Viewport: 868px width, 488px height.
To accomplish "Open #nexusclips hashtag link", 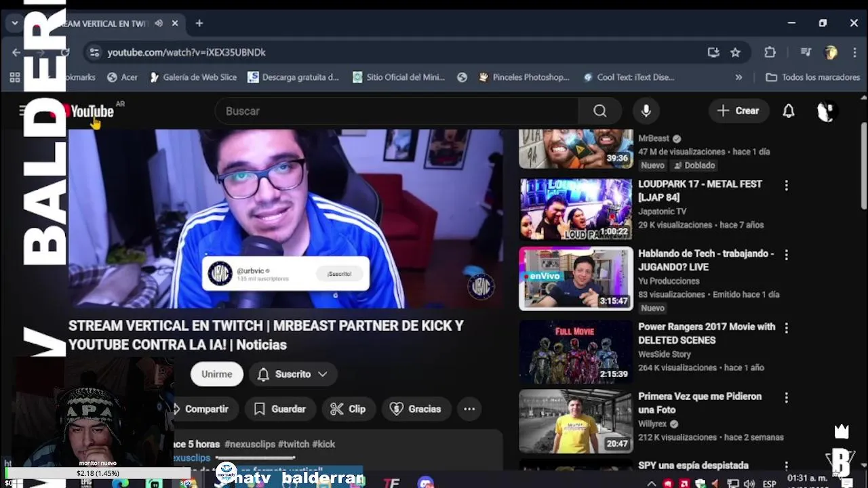I will pos(250,444).
